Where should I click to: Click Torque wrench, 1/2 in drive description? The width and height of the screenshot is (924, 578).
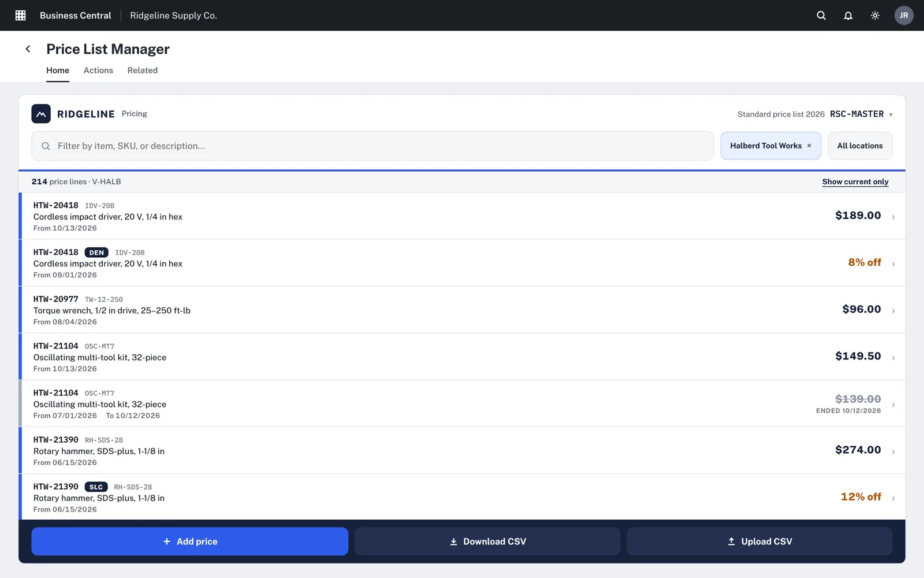pos(112,310)
